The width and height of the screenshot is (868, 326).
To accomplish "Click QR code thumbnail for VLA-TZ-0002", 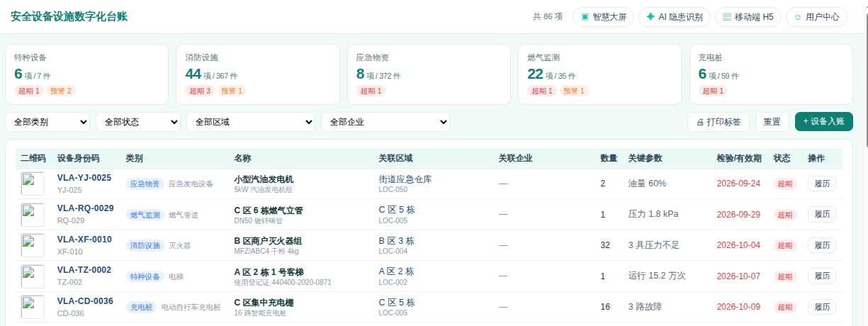I will tap(33, 276).
